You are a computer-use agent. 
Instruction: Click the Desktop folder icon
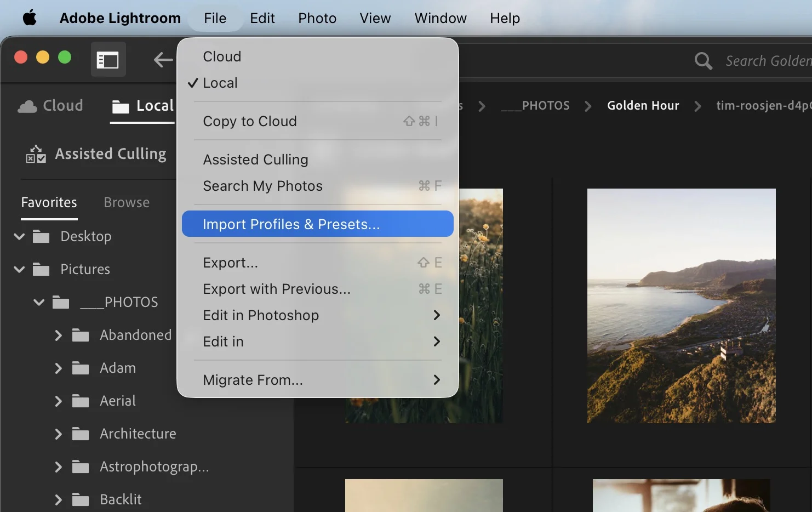pos(42,236)
